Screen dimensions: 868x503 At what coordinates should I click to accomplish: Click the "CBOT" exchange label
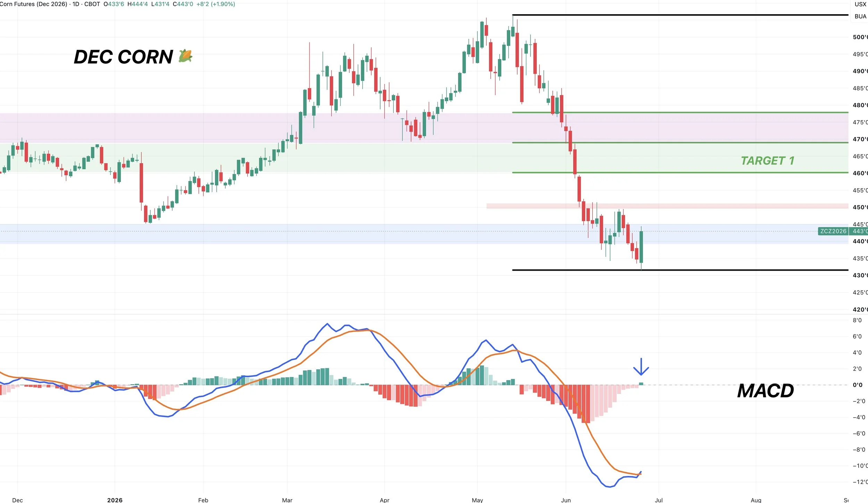[x=92, y=4]
